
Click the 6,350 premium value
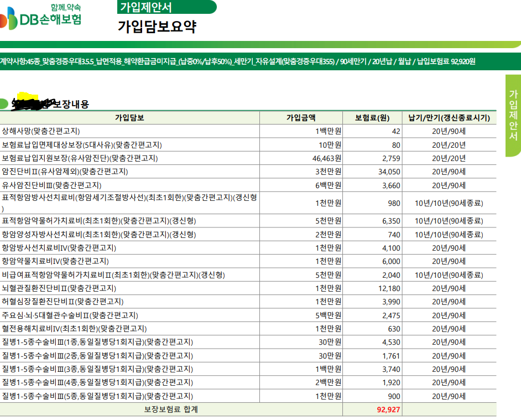pos(391,221)
